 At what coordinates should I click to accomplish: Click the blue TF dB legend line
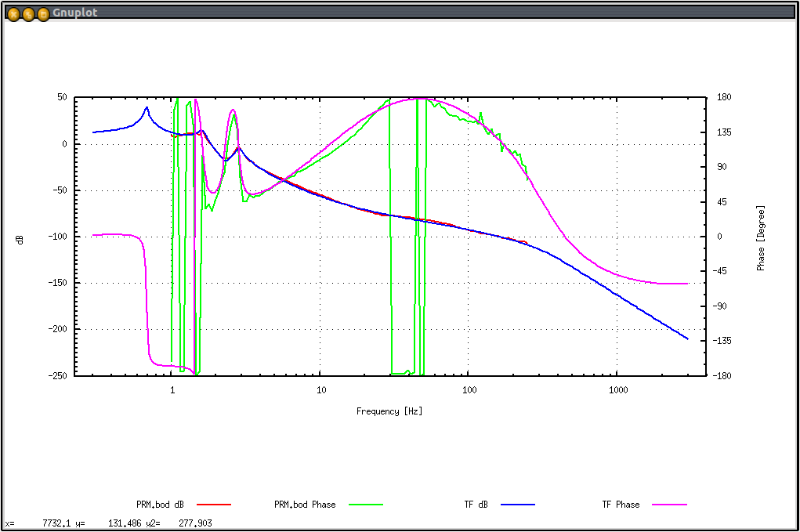tap(518, 505)
